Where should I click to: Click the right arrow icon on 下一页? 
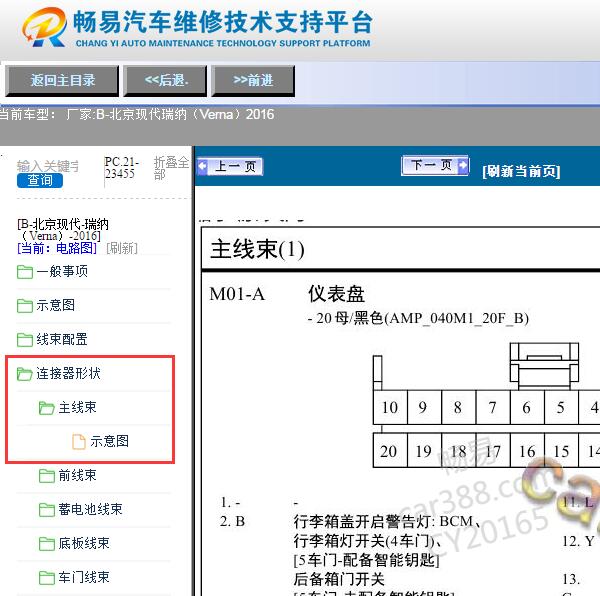[x=463, y=165]
